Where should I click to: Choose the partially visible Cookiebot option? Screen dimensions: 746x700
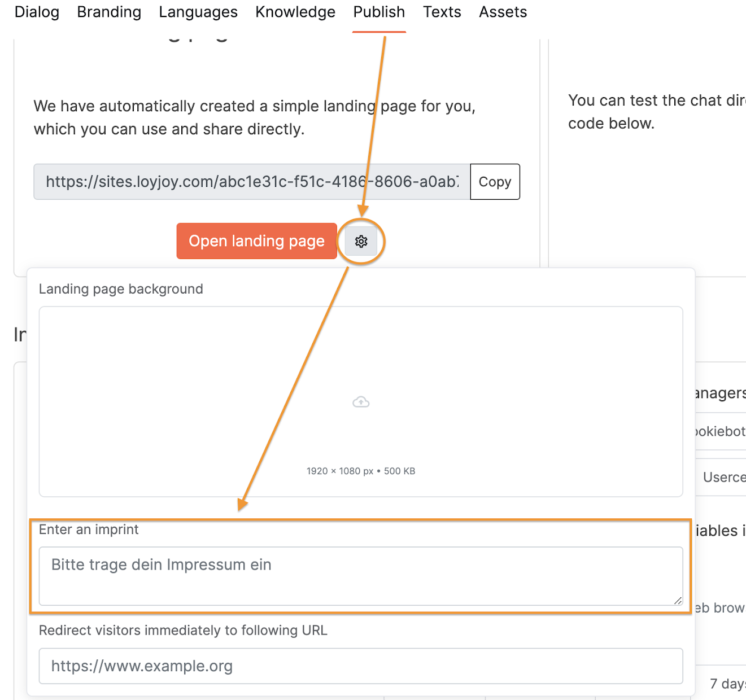[720, 432]
